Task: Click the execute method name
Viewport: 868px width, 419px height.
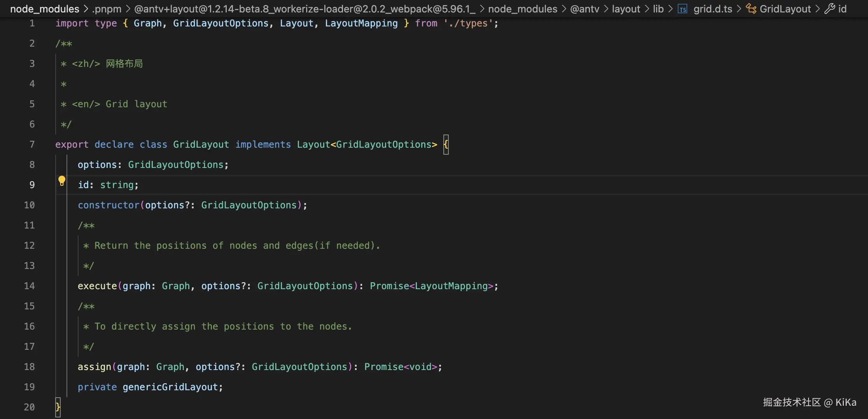Action: 97,286
